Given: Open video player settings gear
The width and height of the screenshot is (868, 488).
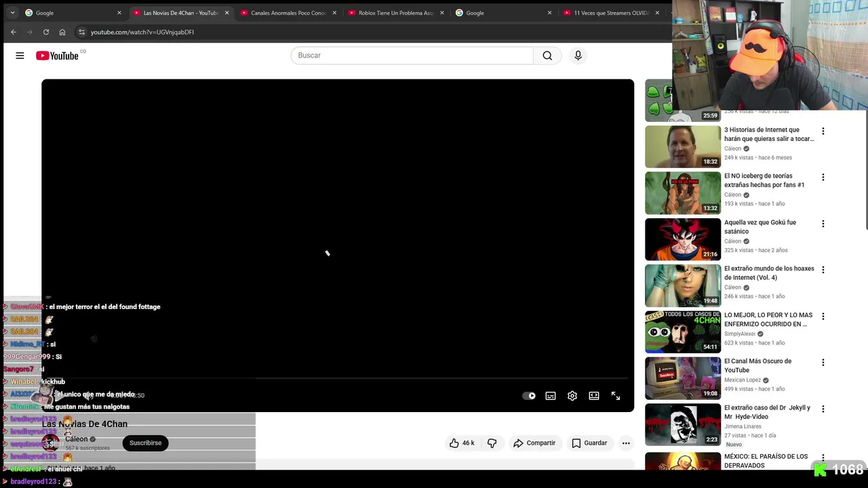Looking at the screenshot, I should [572, 396].
